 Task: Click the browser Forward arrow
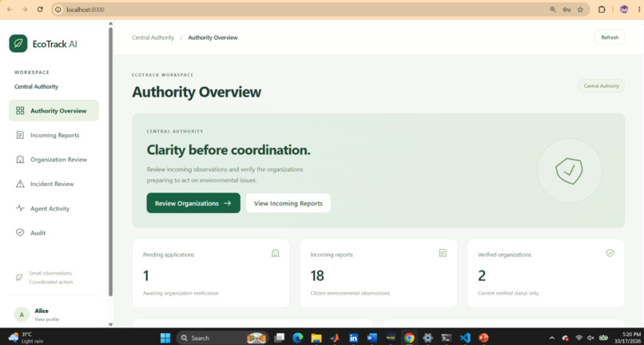tap(25, 10)
